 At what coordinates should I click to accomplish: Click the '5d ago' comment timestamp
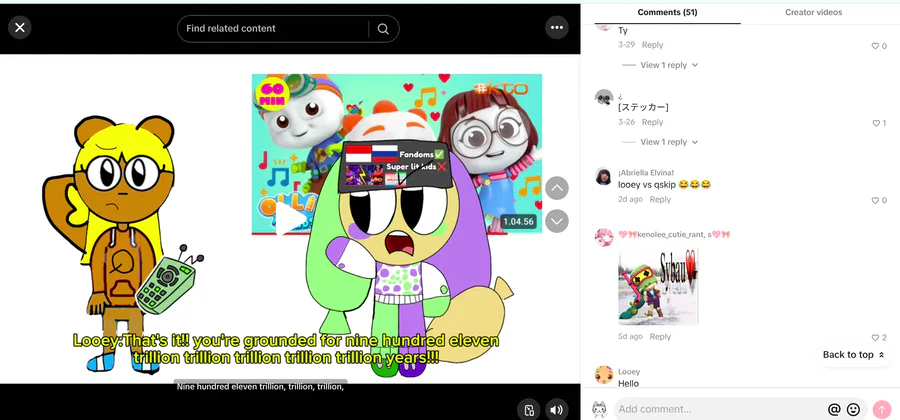630,337
